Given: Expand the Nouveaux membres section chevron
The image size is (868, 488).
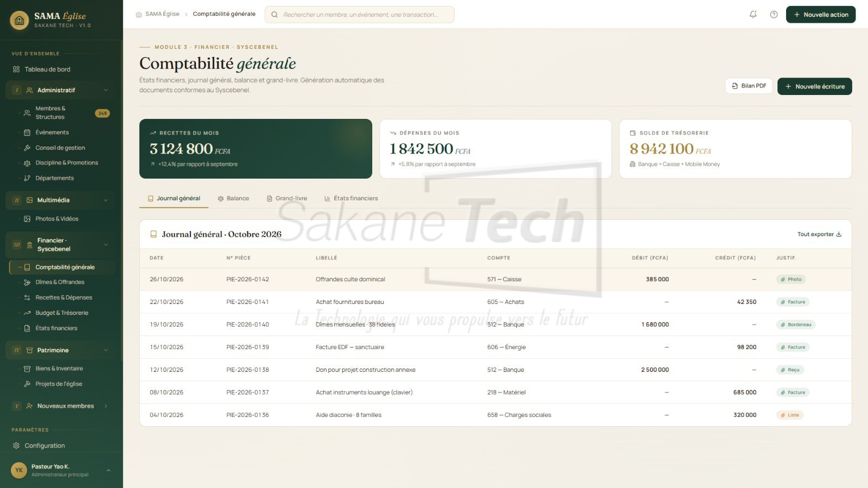Looking at the screenshot, I should [106, 406].
